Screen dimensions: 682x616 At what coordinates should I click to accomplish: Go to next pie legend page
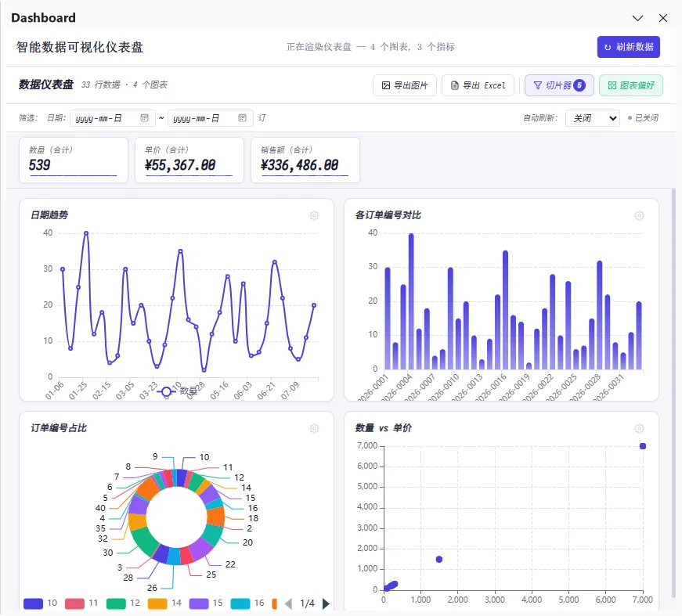(326, 603)
